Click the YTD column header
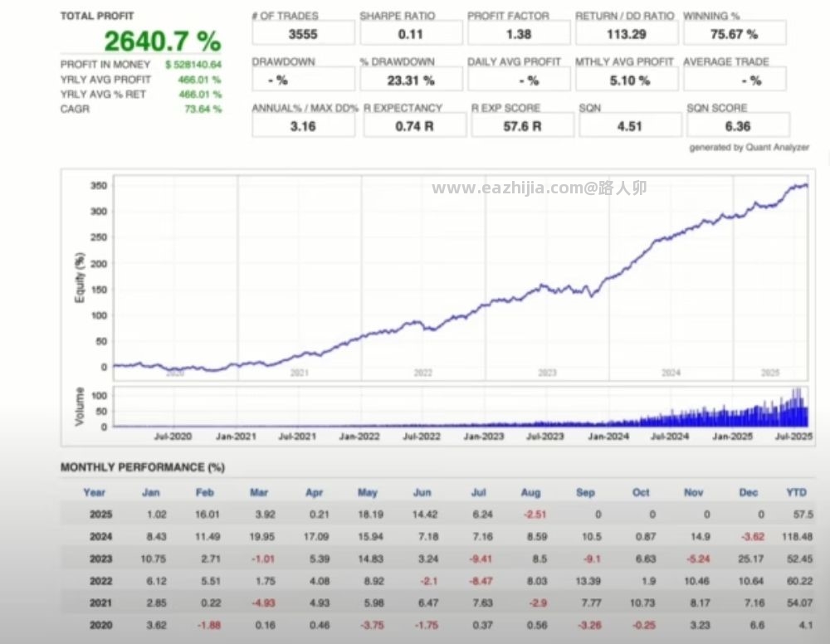Image resolution: width=830 pixels, height=644 pixels. tap(797, 493)
